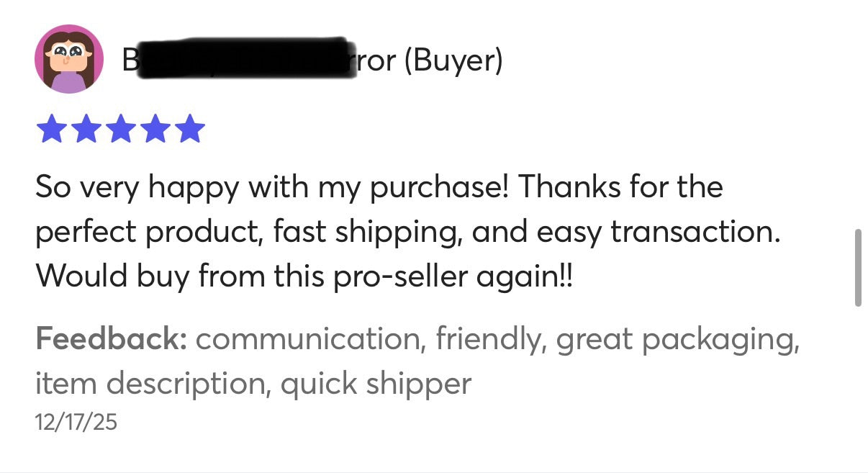Select the third rating star
The width and height of the screenshot is (868, 473).
click(121, 130)
